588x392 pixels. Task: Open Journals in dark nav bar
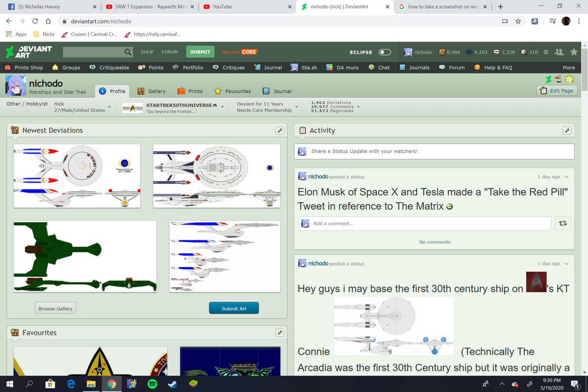[x=414, y=68]
